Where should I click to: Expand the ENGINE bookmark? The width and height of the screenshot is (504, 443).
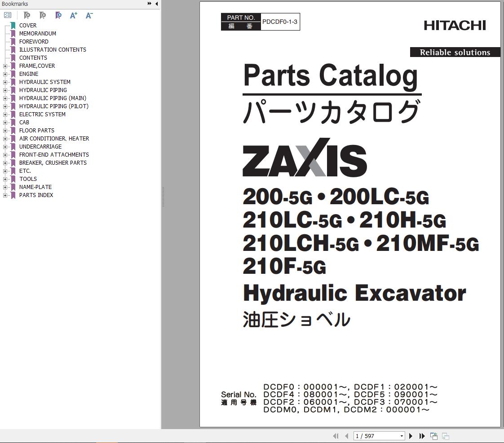tap(5, 74)
